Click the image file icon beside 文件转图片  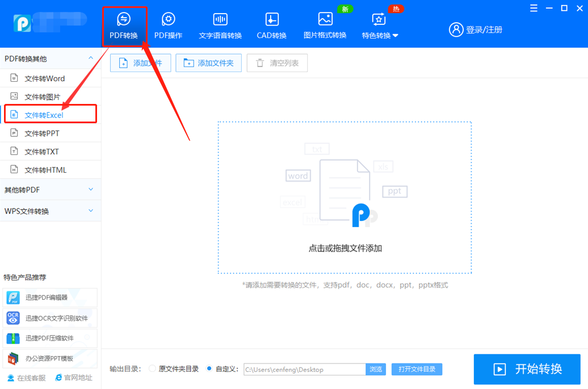coord(14,96)
